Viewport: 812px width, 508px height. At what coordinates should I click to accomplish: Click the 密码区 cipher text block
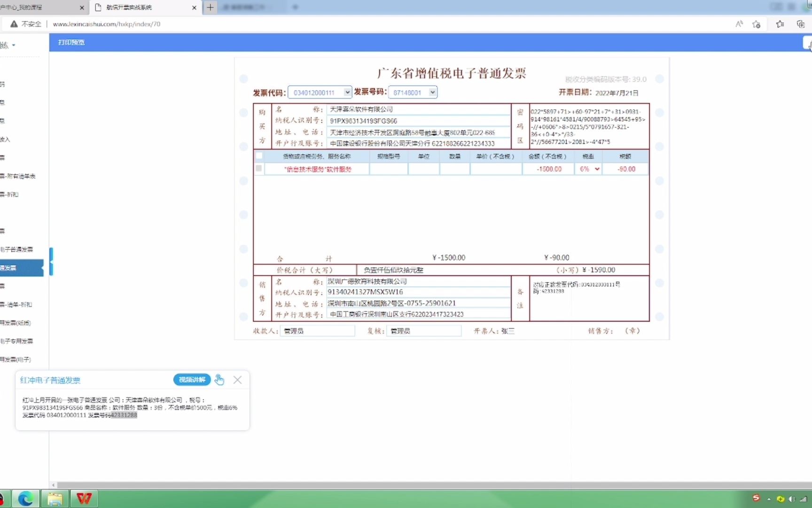click(x=588, y=127)
